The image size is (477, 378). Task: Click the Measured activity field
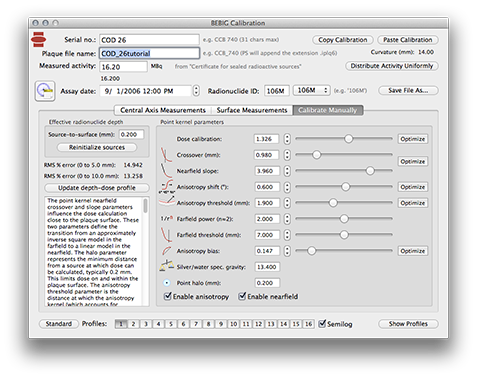click(123, 67)
